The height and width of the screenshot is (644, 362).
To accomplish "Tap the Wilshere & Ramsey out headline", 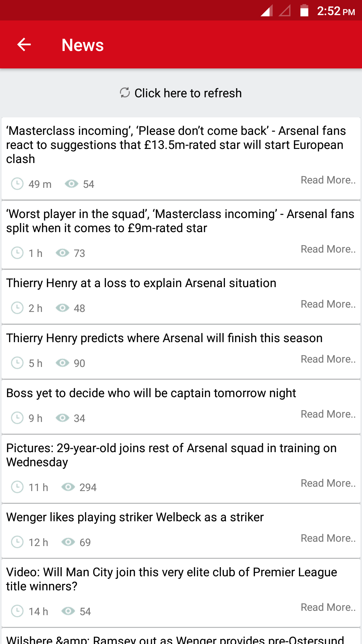I will tap(175, 639).
